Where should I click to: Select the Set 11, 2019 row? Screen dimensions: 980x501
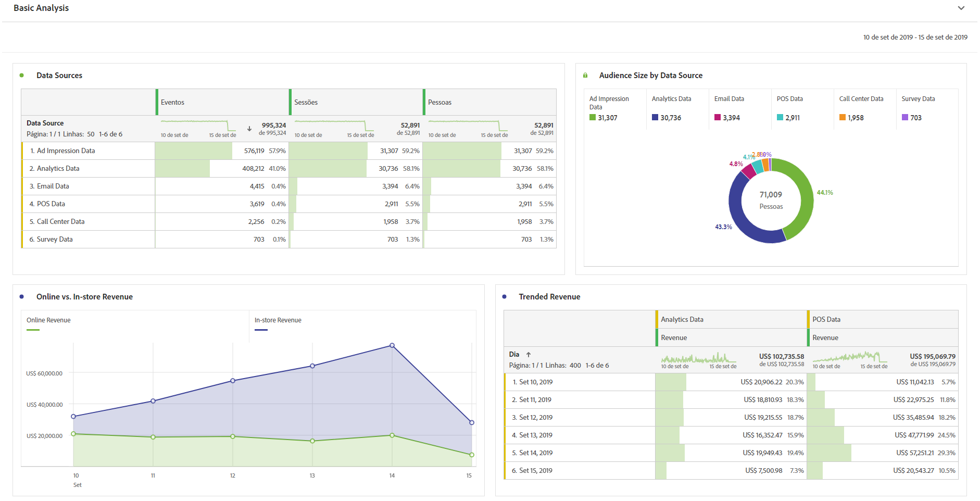731,400
